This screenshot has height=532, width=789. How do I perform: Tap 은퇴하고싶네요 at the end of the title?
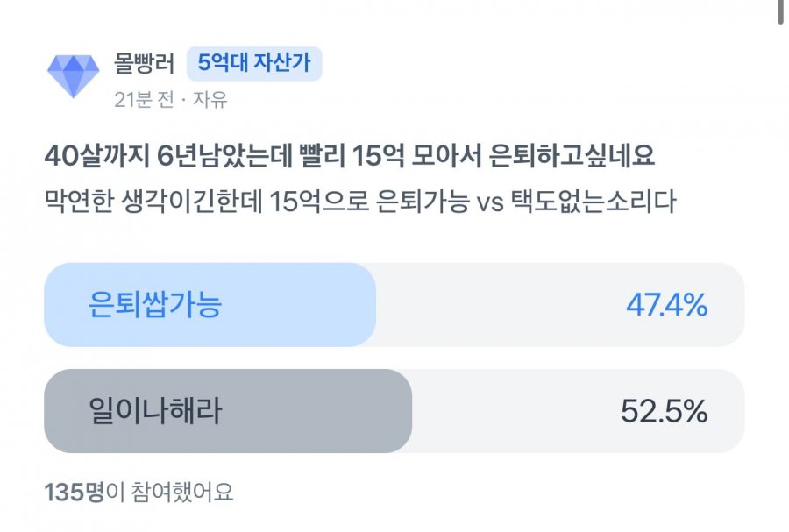click(x=572, y=155)
